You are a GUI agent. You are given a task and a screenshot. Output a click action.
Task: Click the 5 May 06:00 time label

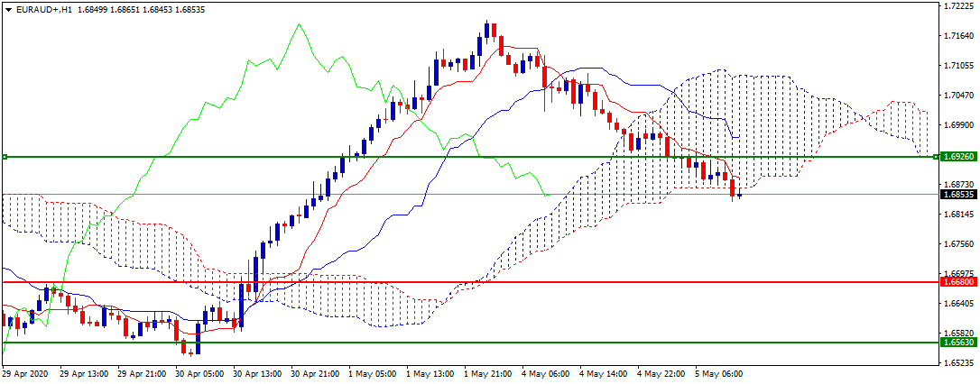[x=718, y=374]
